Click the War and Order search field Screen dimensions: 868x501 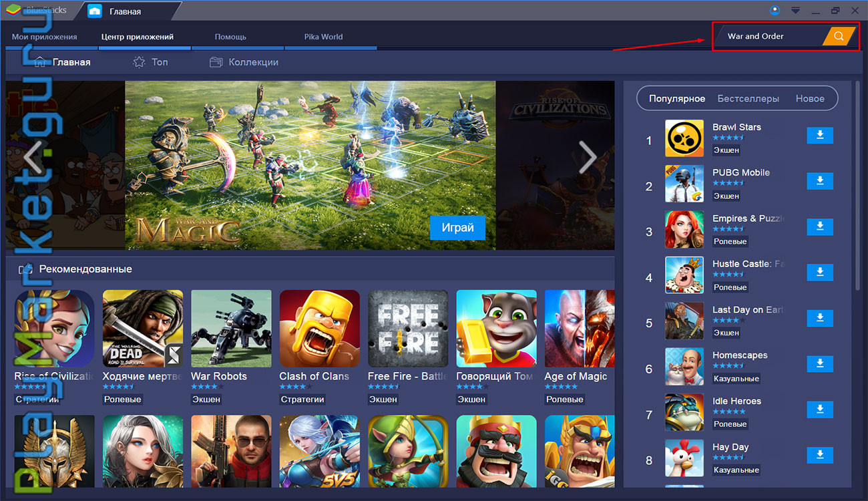point(768,36)
